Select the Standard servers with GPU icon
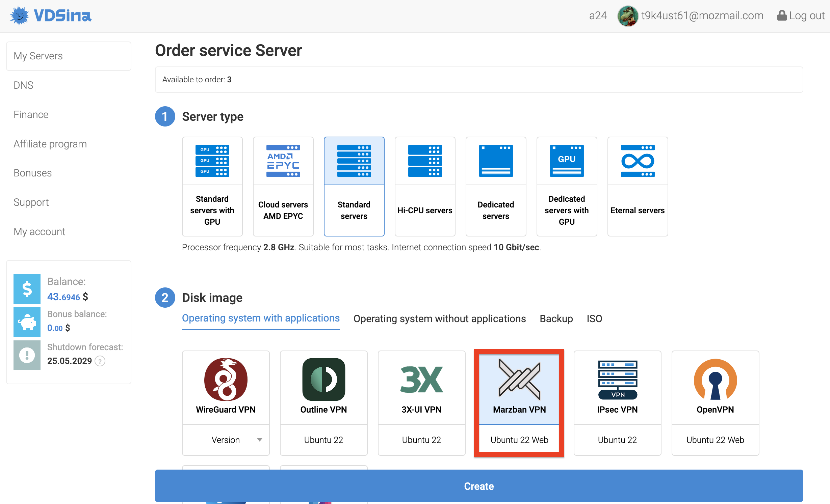The width and height of the screenshot is (830, 504). coord(212,161)
